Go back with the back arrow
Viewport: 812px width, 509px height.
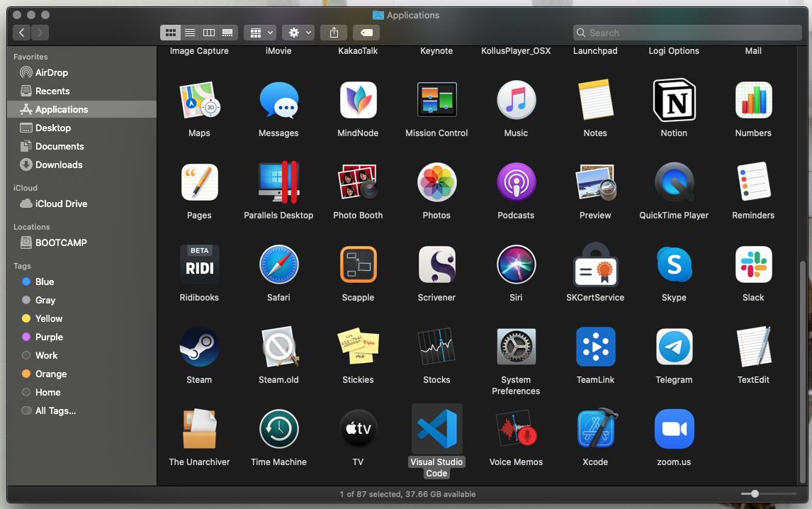click(22, 33)
